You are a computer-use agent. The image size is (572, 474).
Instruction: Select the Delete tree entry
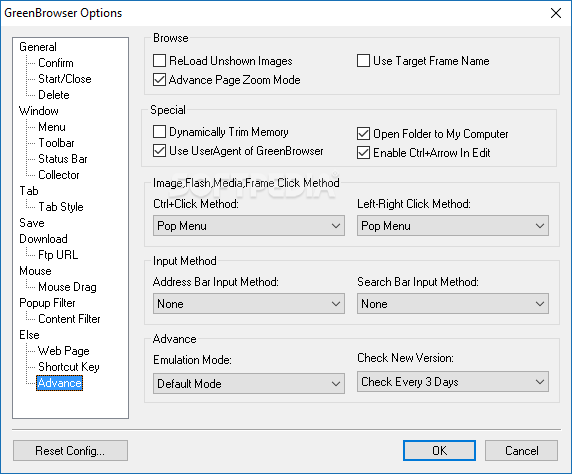(x=54, y=95)
